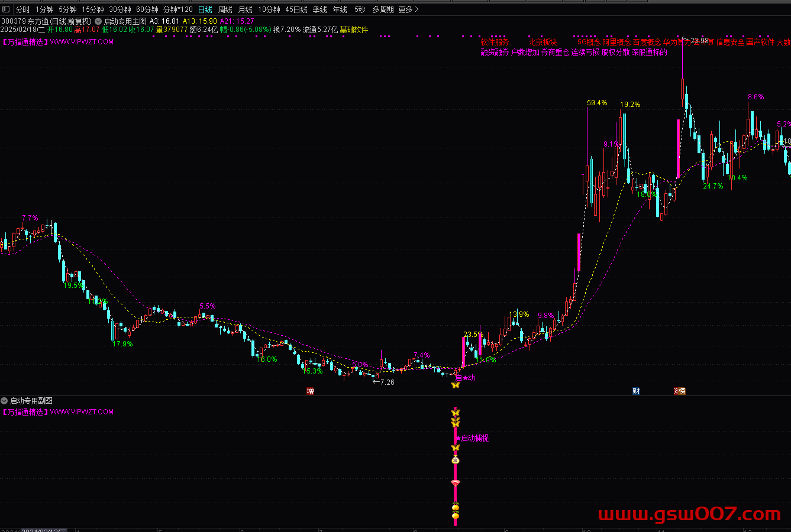Click the butterfly signal below 启★动 label
Image resolution: width=791 pixels, height=532 pixels.
tap(455, 385)
